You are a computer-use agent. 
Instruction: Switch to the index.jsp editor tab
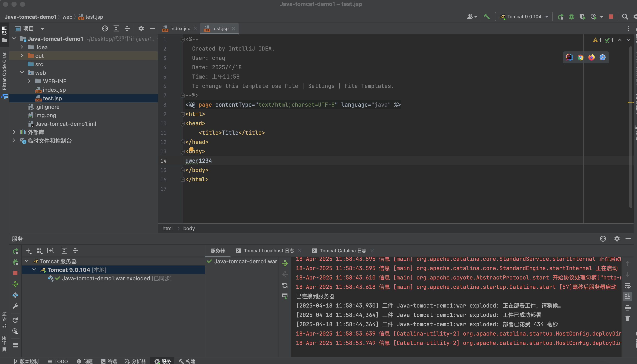click(180, 28)
